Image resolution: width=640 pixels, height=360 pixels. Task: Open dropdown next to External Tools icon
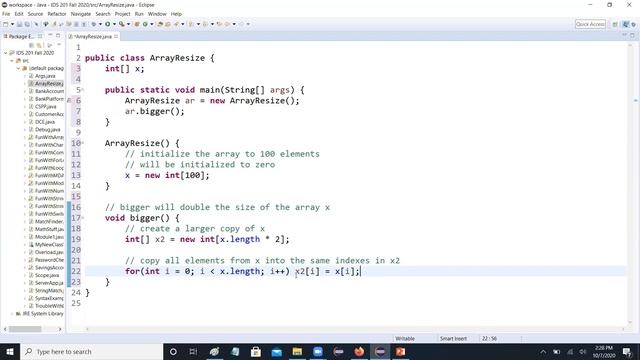click(128, 24)
